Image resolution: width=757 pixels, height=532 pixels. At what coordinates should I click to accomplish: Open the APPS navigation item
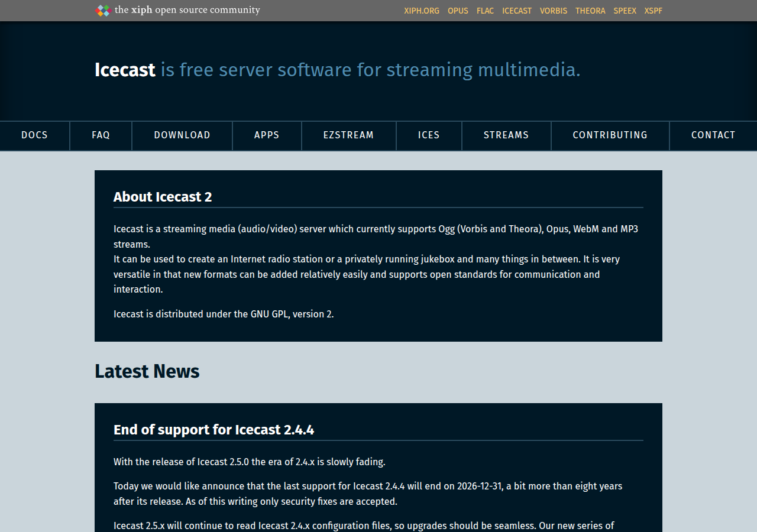point(267,135)
